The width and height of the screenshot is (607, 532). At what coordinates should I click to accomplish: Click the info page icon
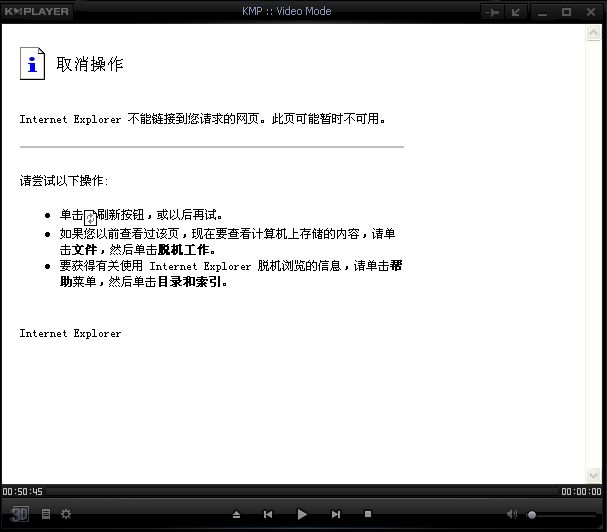33,63
